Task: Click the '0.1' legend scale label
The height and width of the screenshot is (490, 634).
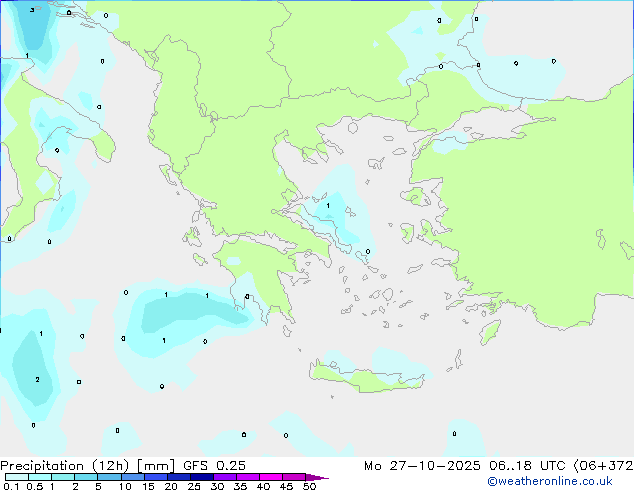Action: click(11, 486)
